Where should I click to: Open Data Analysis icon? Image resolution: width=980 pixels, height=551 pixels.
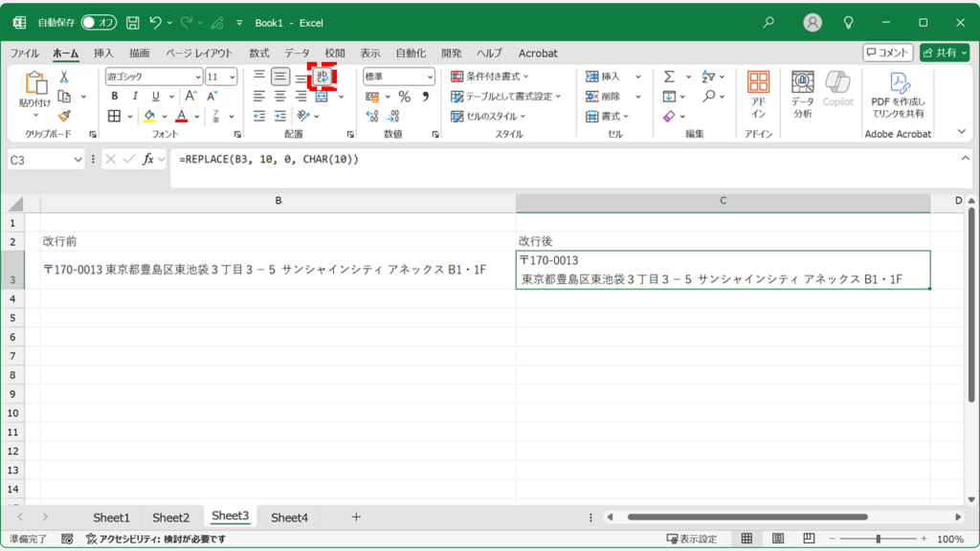[803, 95]
